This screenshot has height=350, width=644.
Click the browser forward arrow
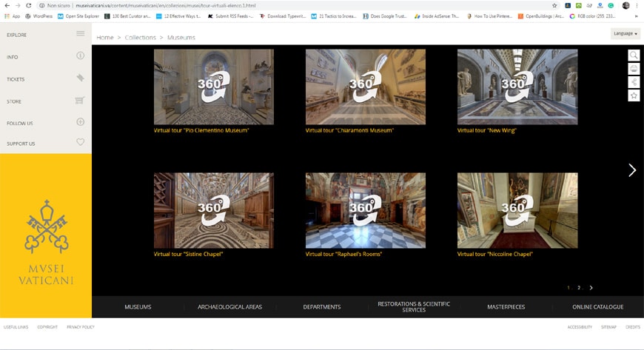[18, 5]
